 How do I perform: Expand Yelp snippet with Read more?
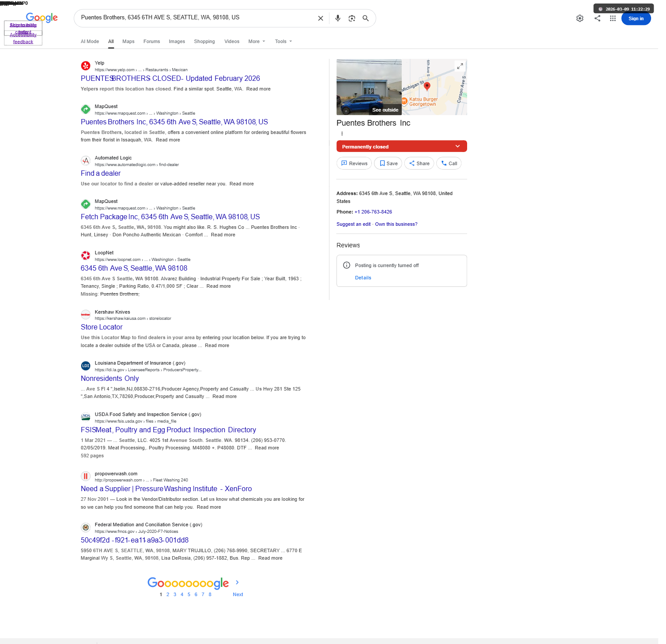258,89
